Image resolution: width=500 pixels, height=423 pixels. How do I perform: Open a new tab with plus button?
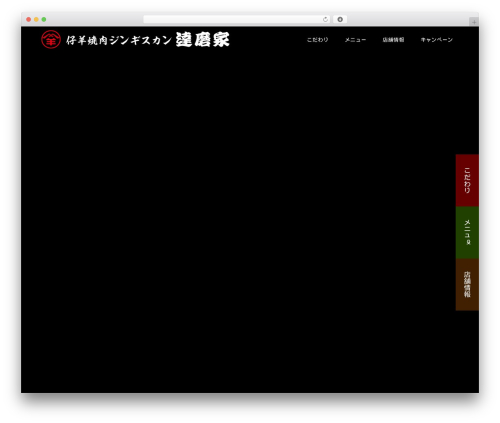(x=474, y=22)
